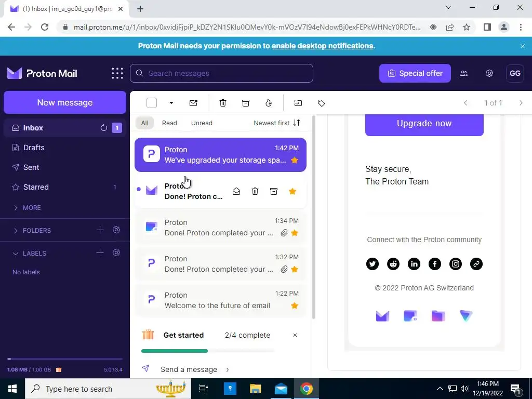This screenshot has width=532, height=399.
Task: Click the Proton Calendar product logo in footer
Action: pyautogui.click(x=410, y=316)
